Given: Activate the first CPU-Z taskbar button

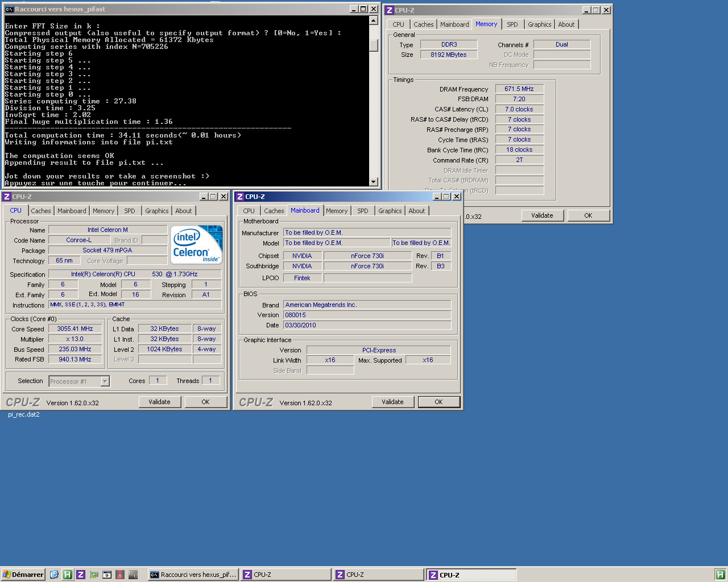Looking at the screenshot, I should click(286, 575).
